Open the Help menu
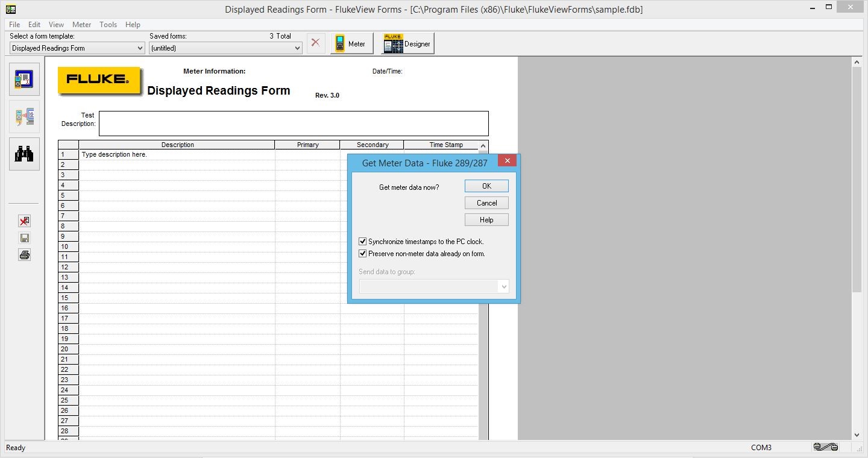Screen dimensions: 868x458 133,25
